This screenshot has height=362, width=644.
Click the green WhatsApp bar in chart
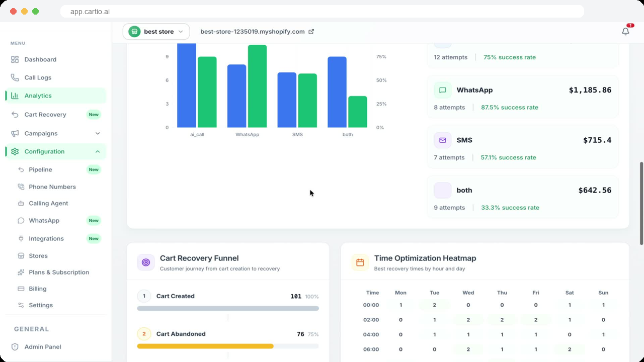[x=257, y=86]
